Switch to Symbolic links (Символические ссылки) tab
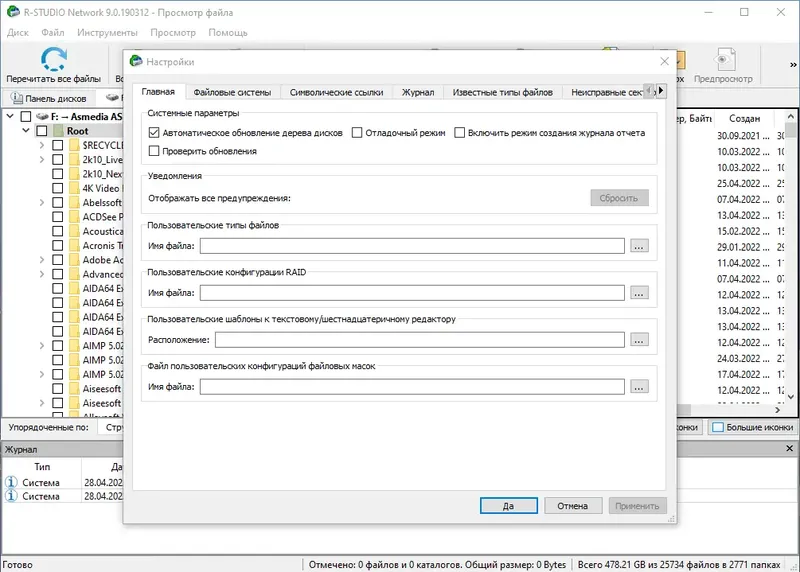800x572 pixels. [336, 92]
